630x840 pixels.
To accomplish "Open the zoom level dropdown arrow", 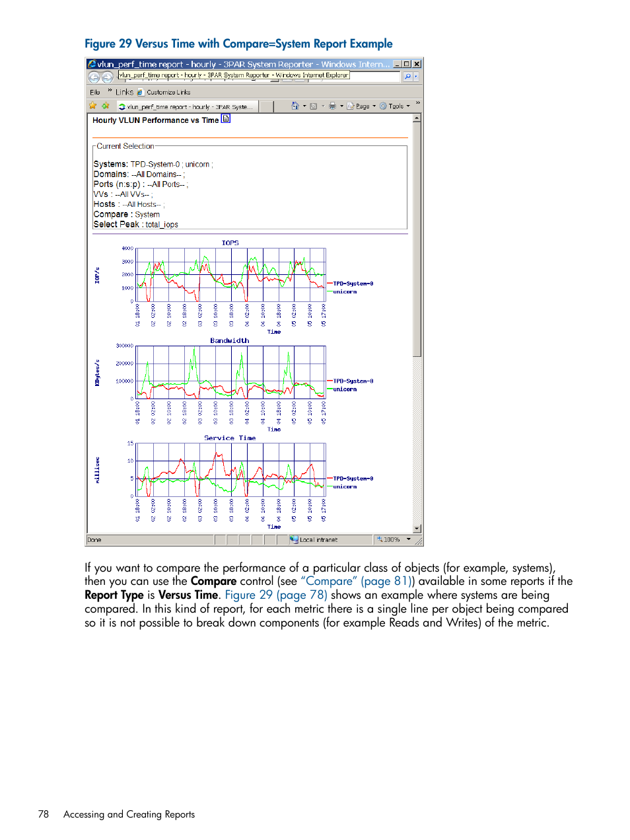I will click(x=409, y=539).
